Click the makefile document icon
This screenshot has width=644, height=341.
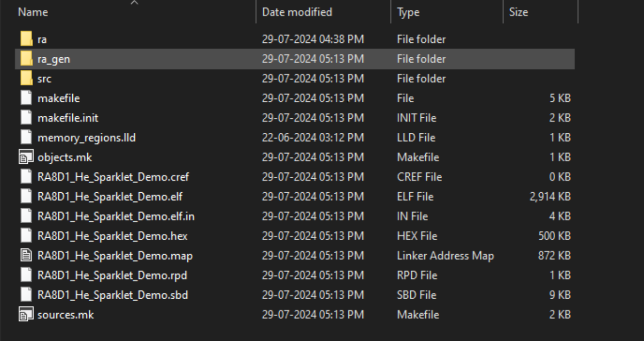point(26,98)
